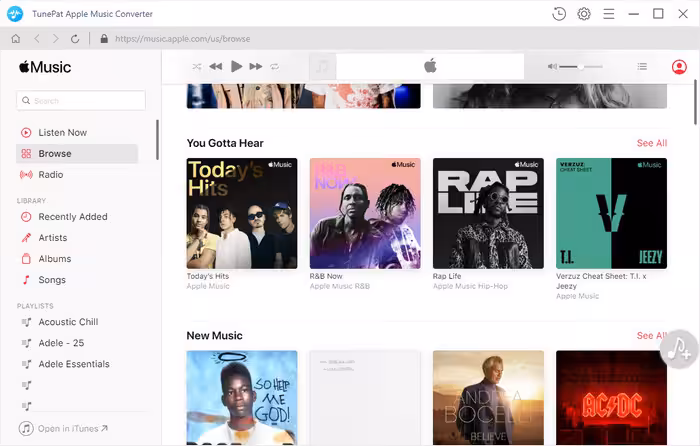Click the Recently Added clock icon
700x446 pixels.
tap(26, 217)
